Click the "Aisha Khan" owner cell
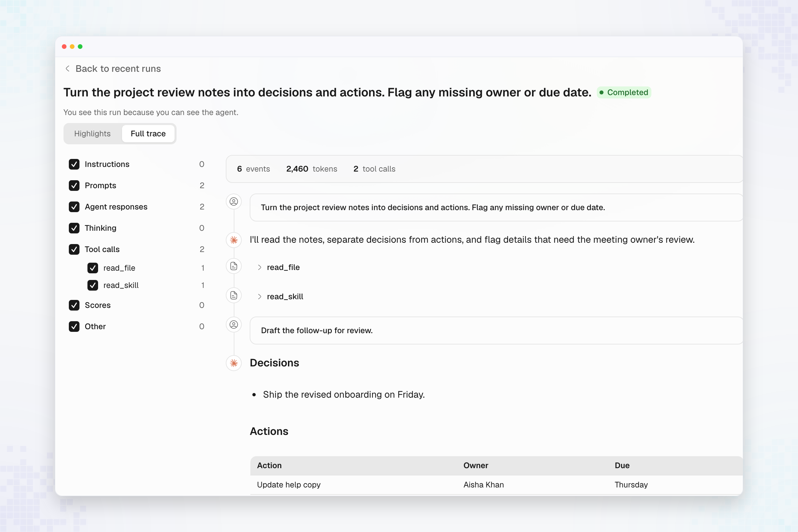The width and height of the screenshot is (798, 532). pos(483,485)
